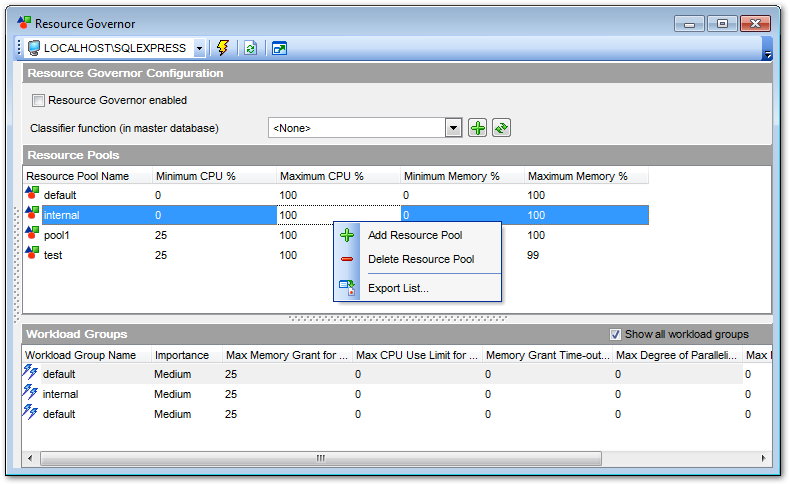790x485 pixels.
Task: Click the green refresh button beside classifier function
Action: [501, 128]
